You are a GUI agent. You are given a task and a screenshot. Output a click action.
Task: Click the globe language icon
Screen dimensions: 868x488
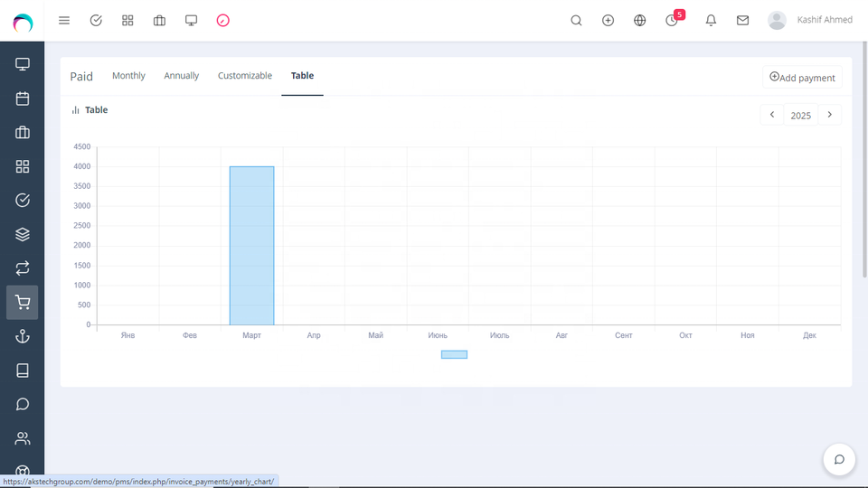click(640, 20)
